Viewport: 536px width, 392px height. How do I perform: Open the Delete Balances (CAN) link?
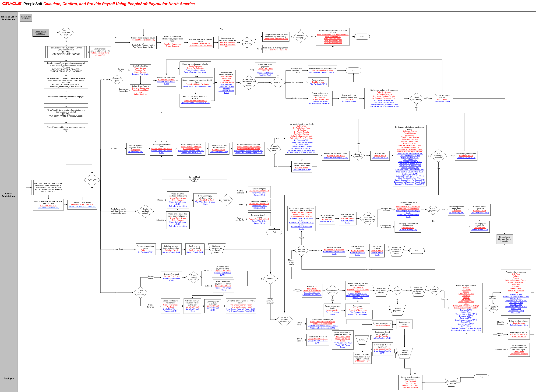[519, 325]
